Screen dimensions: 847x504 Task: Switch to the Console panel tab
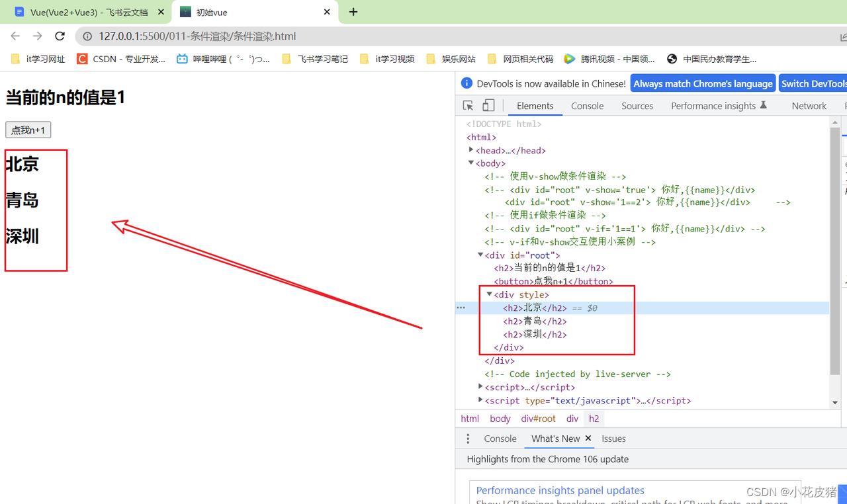point(588,106)
